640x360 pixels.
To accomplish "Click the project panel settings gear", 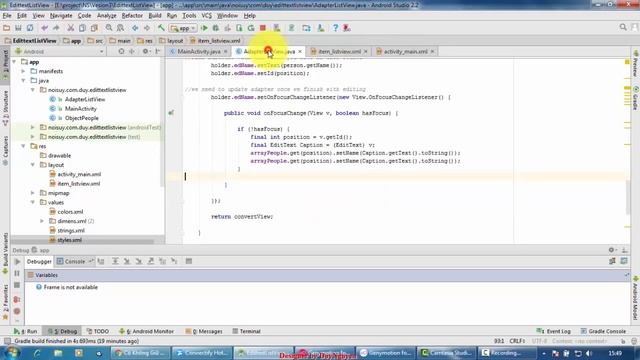I will point(145,51).
